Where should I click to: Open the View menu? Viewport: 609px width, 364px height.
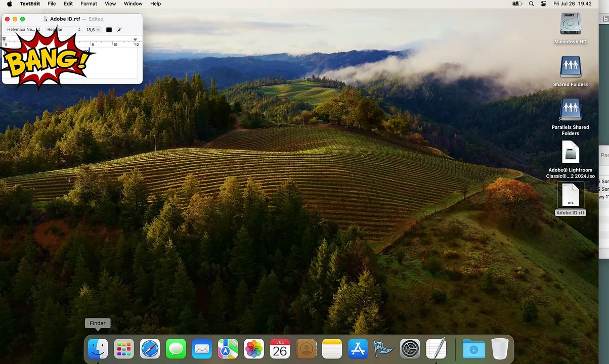(x=110, y=4)
